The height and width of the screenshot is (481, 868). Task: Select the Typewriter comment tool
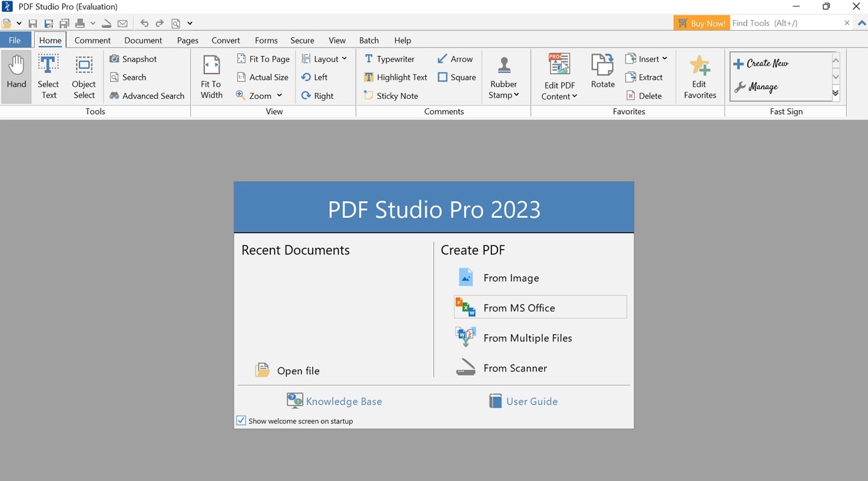[x=389, y=59]
